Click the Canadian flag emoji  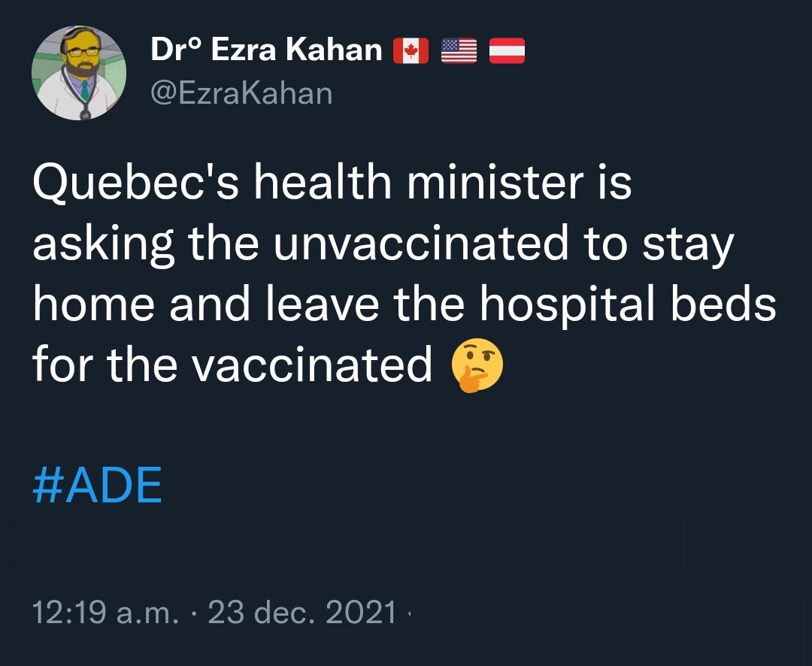pyautogui.click(x=411, y=51)
